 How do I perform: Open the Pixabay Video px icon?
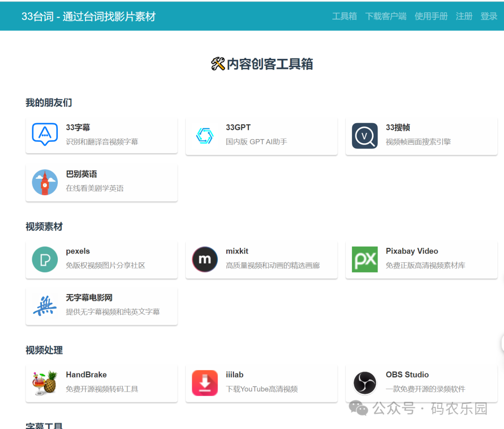pyautogui.click(x=364, y=259)
